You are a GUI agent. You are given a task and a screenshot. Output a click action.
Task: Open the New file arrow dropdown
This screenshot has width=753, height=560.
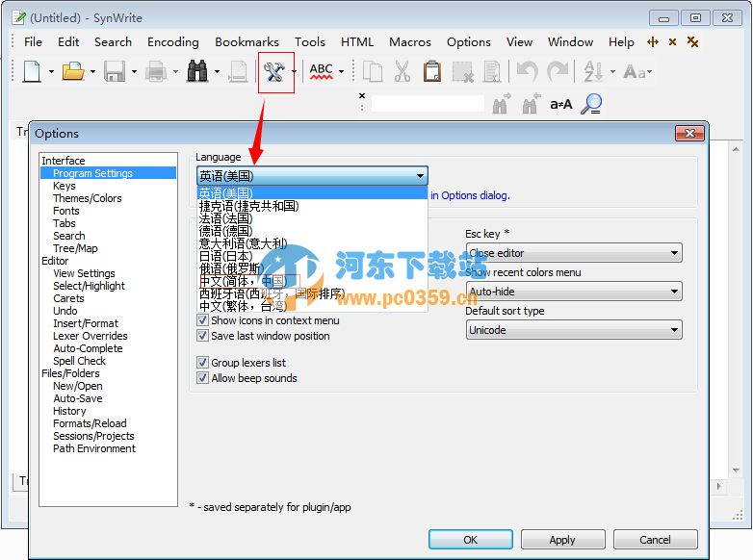click(x=51, y=72)
